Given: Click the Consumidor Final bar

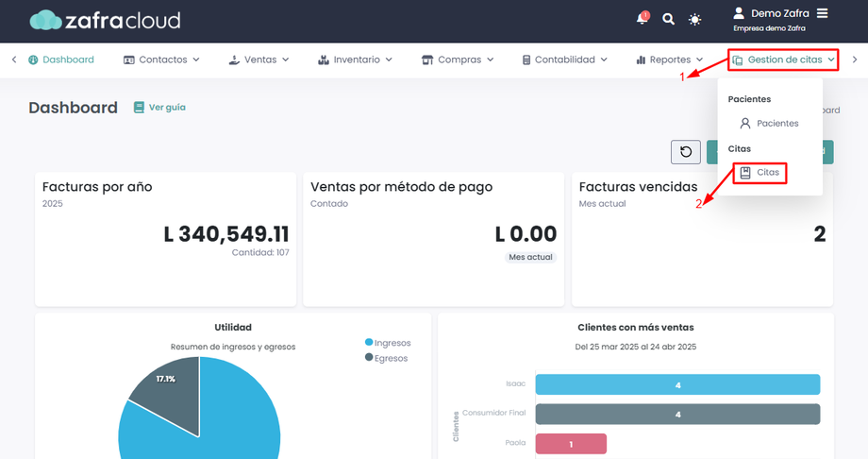Looking at the screenshot, I should point(677,414).
